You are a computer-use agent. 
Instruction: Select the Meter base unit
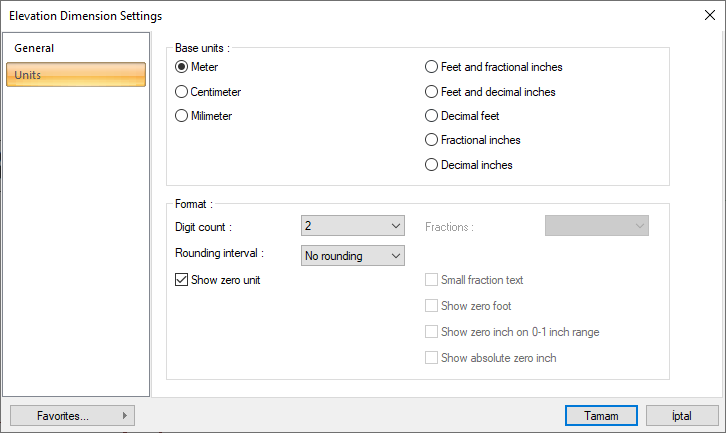click(x=182, y=67)
